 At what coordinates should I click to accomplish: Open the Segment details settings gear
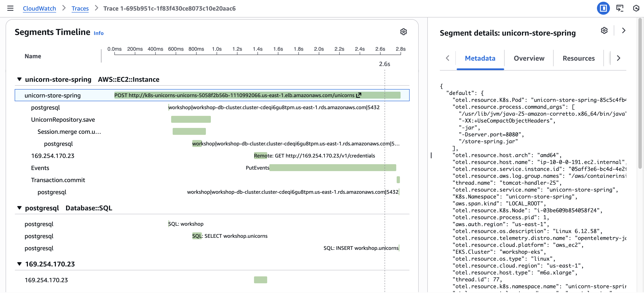pyautogui.click(x=604, y=30)
